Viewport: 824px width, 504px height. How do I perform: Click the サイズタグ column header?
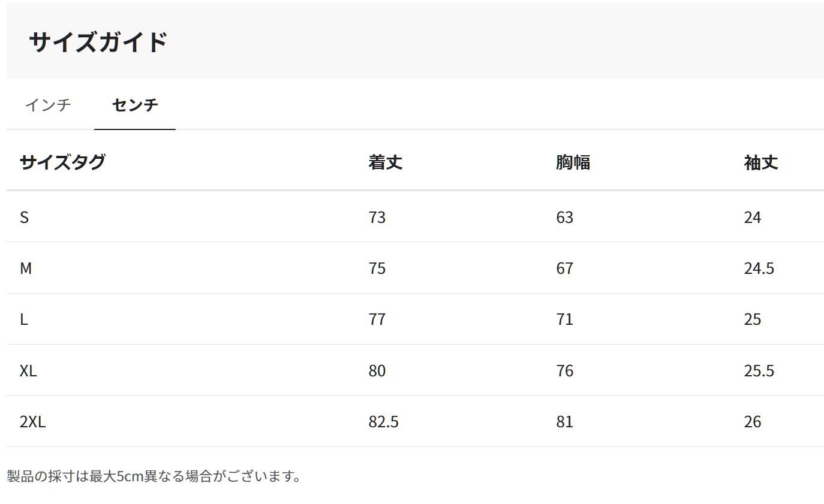(62, 162)
